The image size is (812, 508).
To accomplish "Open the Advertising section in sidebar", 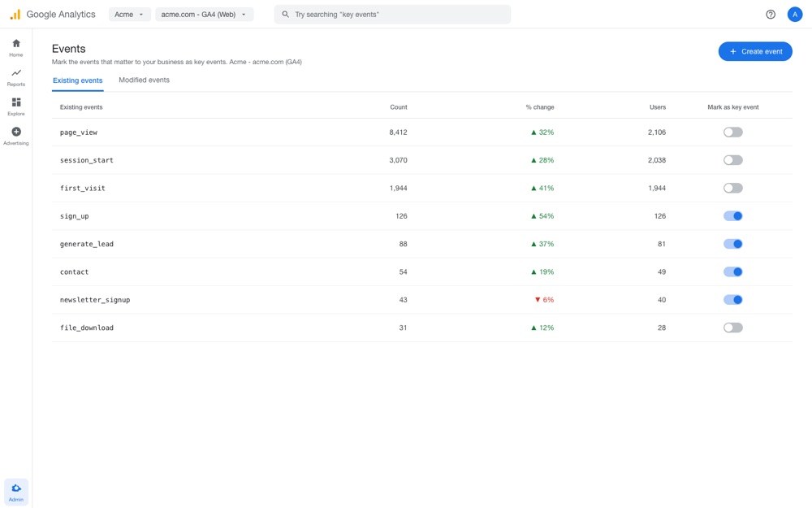I will click(16, 137).
